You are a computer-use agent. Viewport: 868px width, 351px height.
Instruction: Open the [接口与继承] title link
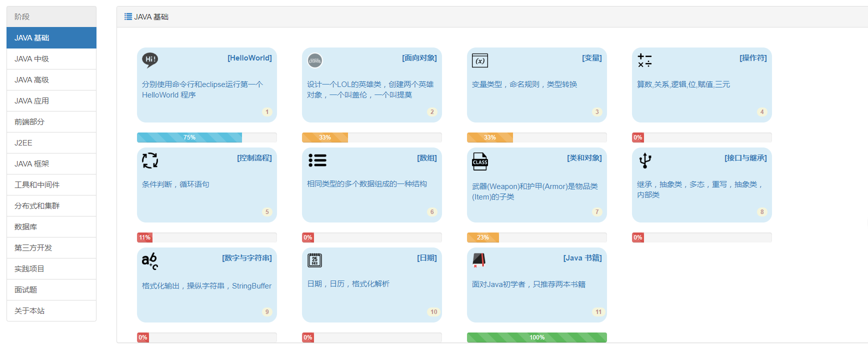click(x=745, y=158)
